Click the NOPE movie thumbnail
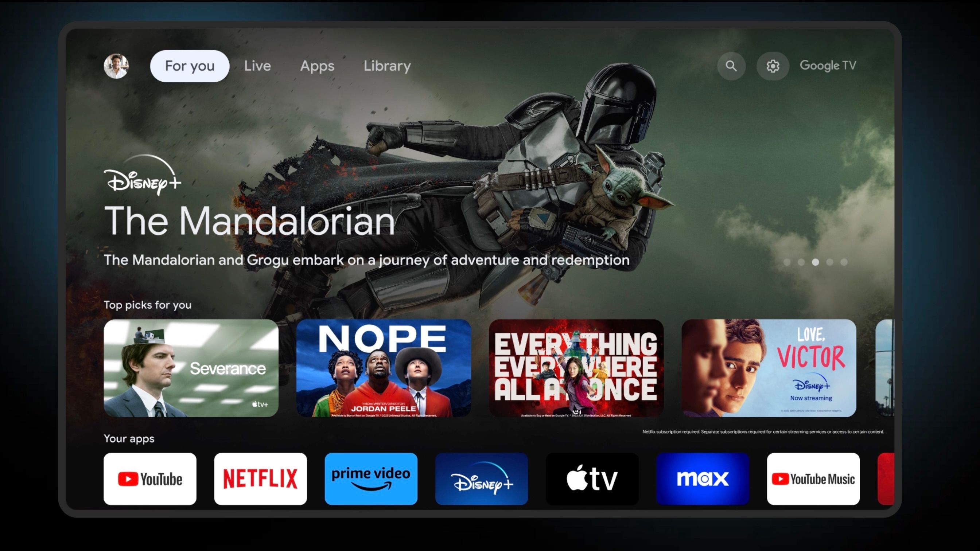This screenshot has height=551, width=980. (x=384, y=367)
